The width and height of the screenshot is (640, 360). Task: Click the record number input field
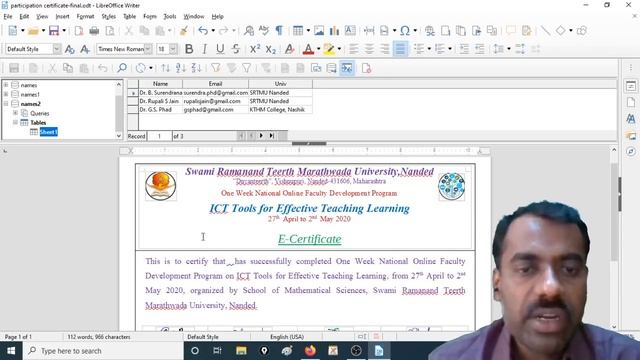pos(159,136)
